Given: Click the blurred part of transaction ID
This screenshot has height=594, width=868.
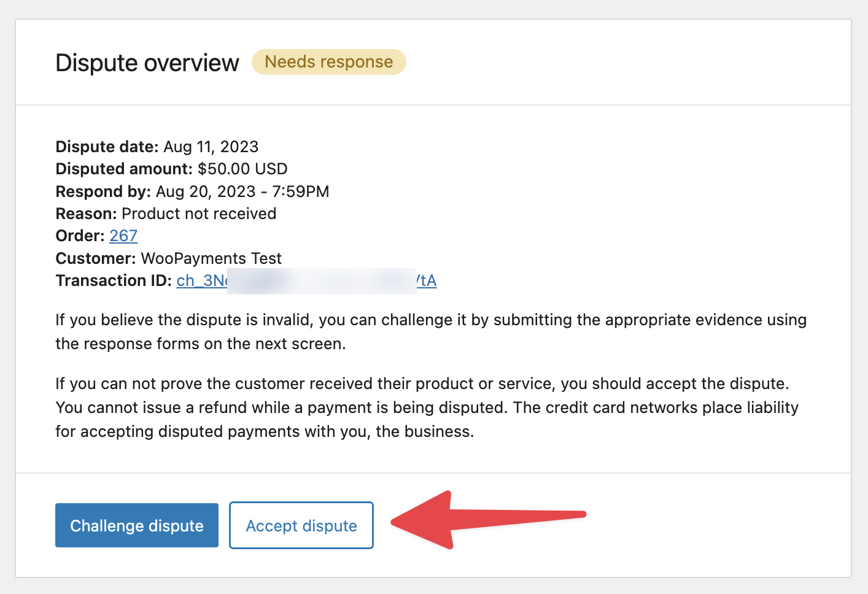Looking at the screenshot, I should tap(321, 281).
